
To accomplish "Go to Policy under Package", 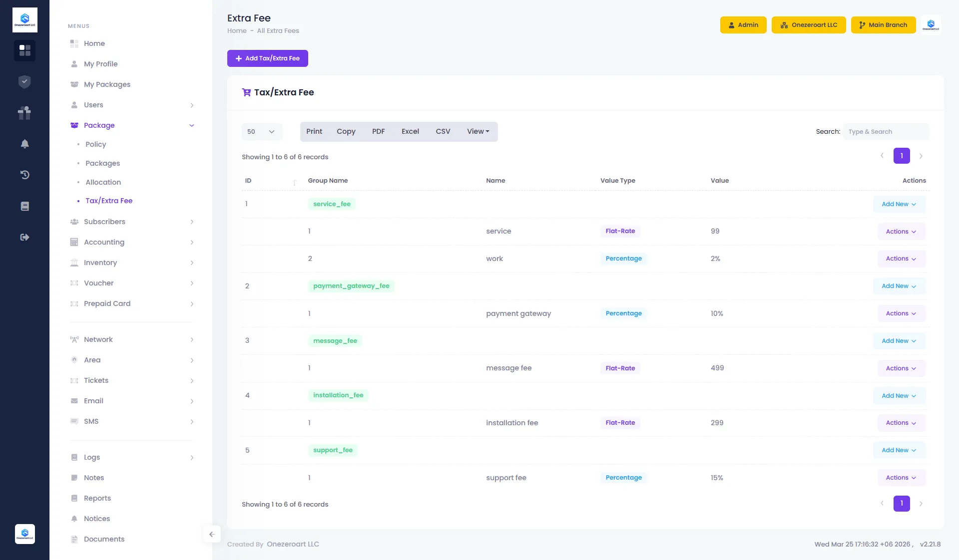I will pos(95,144).
